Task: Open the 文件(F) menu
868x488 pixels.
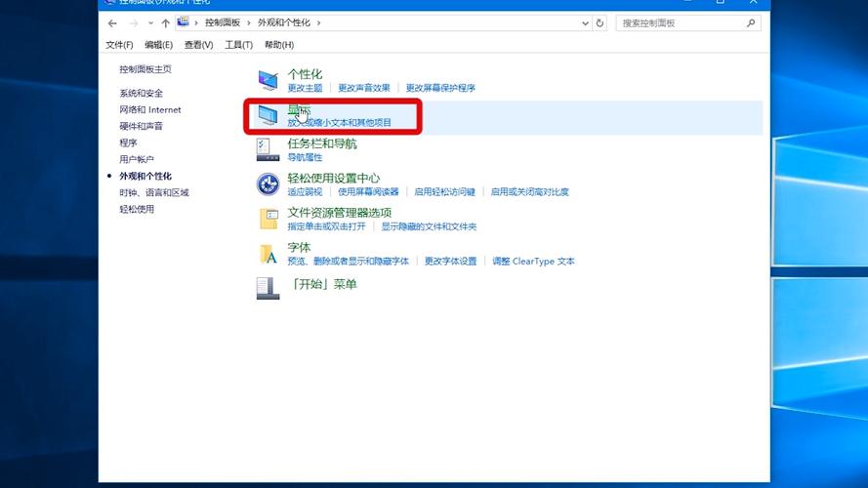Action: [x=119, y=45]
